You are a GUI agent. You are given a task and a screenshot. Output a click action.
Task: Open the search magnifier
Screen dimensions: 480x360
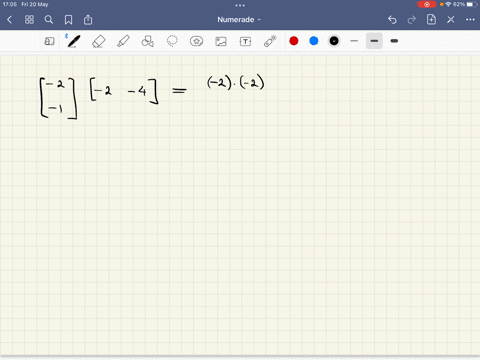pyautogui.click(x=49, y=20)
